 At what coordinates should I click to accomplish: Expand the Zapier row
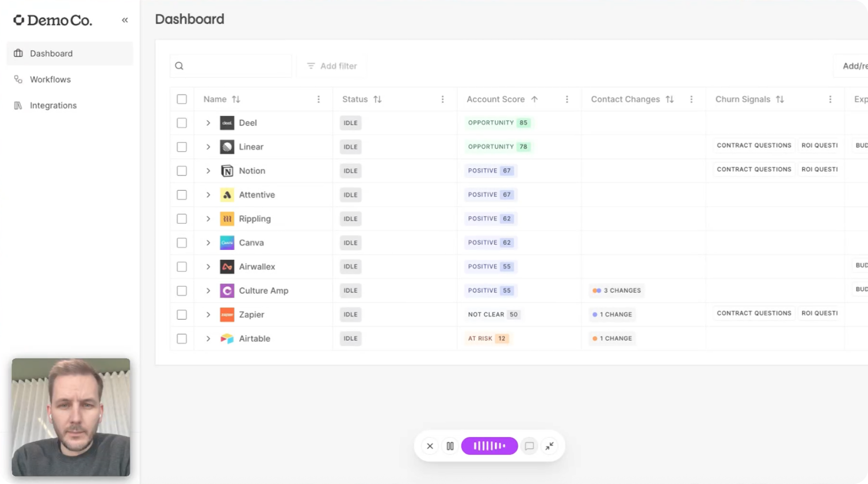208,315
